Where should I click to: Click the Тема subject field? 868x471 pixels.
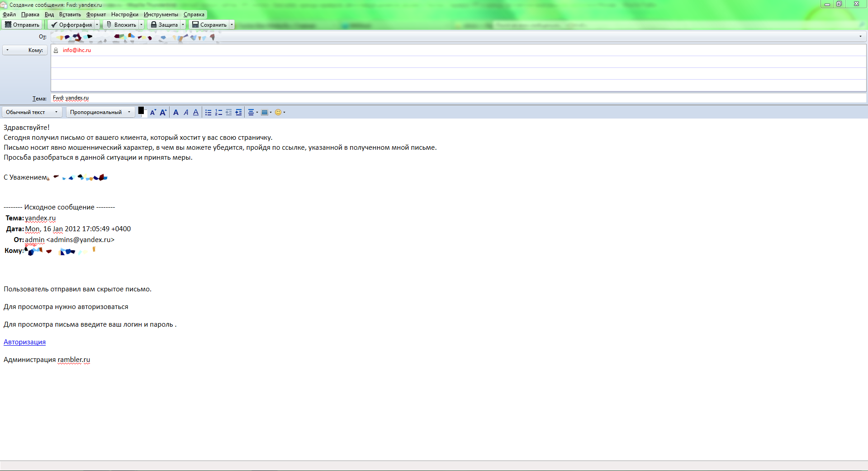point(459,98)
